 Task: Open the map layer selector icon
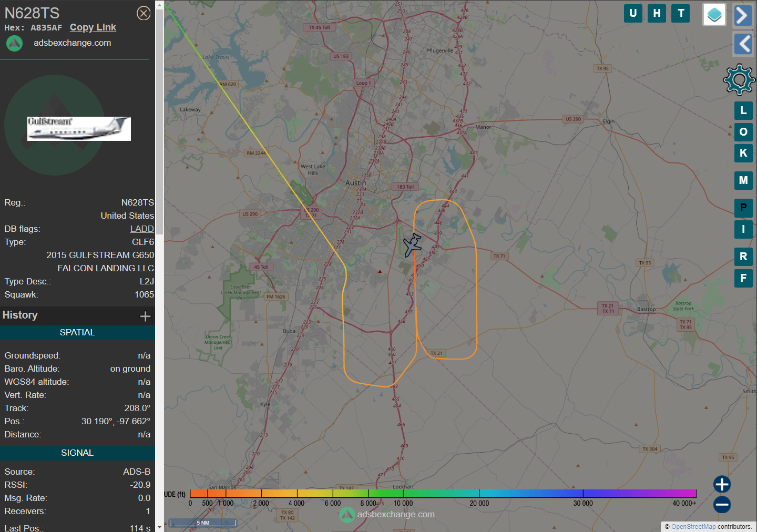pyautogui.click(x=714, y=15)
